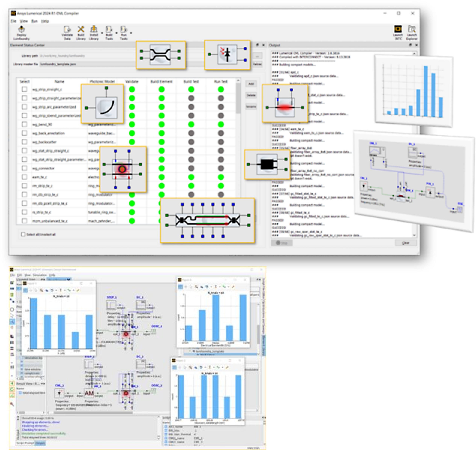
Task: Click the Add button beside the table
Action: (x=251, y=84)
